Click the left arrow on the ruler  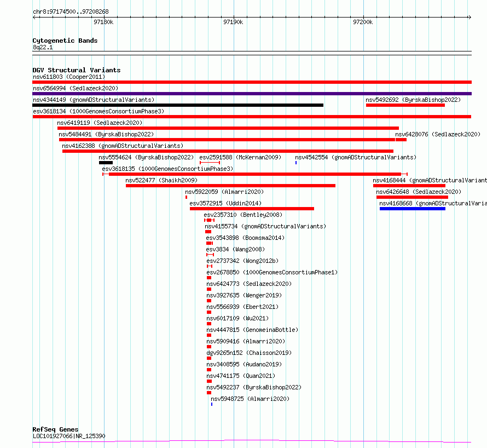coord(34,18)
